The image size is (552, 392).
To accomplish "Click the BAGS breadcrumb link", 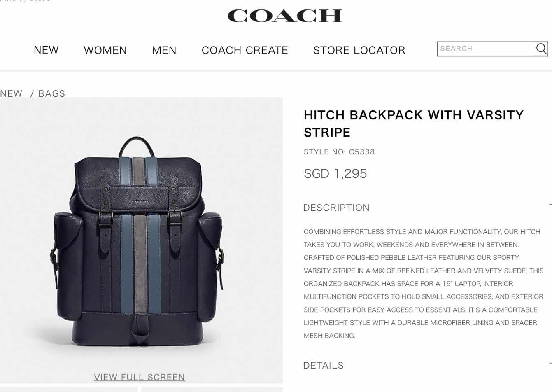I will [51, 93].
